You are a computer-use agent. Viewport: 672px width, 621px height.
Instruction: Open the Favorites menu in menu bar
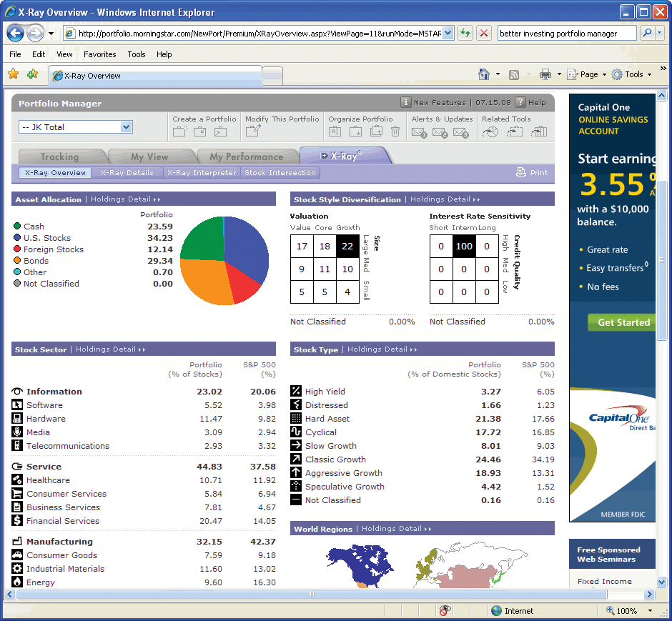[99, 54]
